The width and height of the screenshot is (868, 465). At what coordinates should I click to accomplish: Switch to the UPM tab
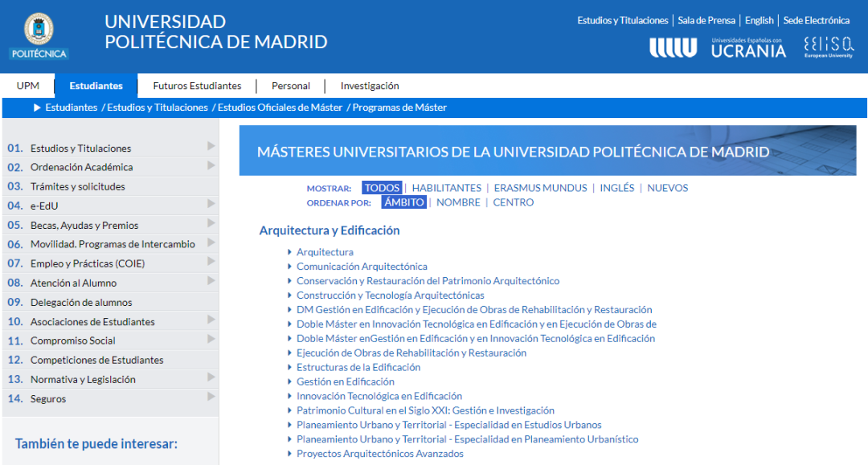(x=27, y=86)
